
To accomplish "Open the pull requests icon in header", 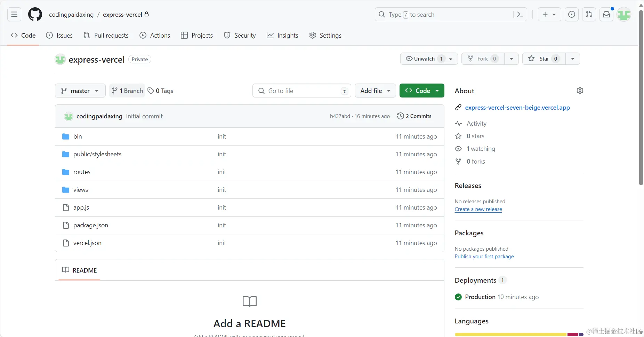I will coord(589,14).
